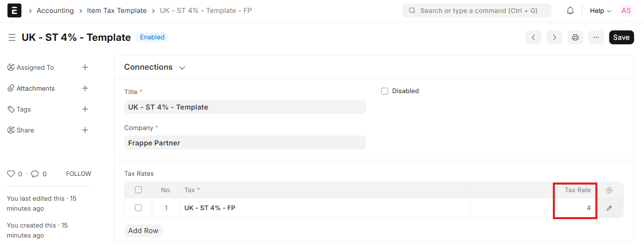644x248 pixels.
Task: Select all rows in Tax Rates table
Action: click(x=138, y=190)
